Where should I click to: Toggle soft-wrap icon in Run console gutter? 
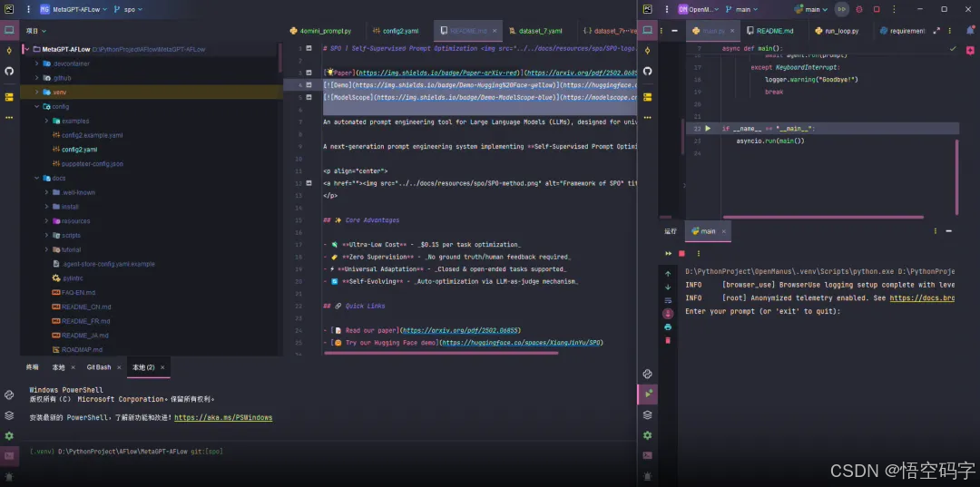tap(668, 300)
